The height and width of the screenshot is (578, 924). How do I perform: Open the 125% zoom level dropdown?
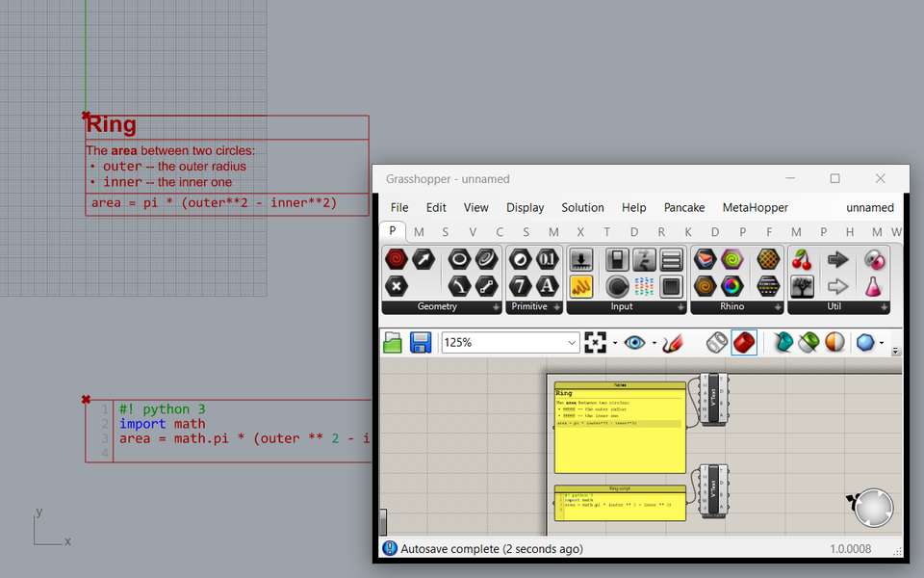coord(572,343)
